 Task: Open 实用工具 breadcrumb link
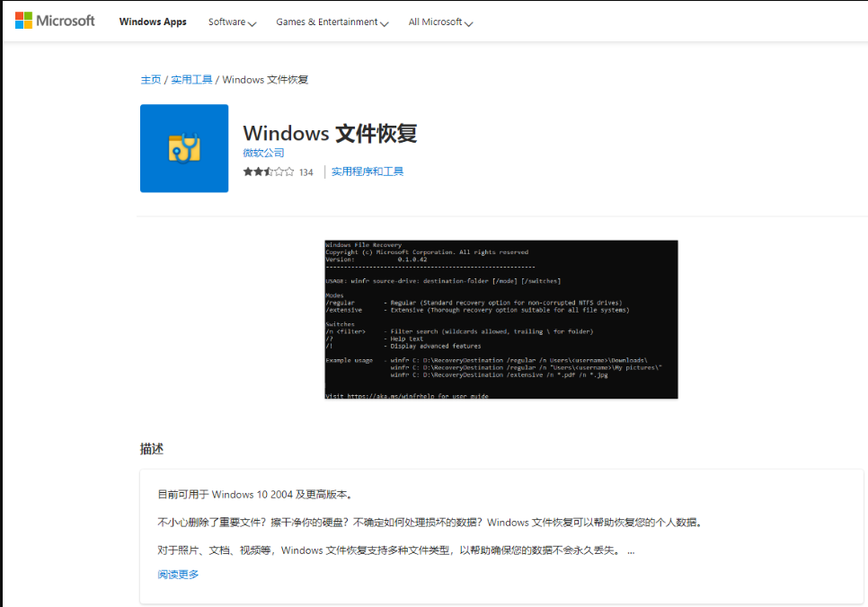point(191,80)
